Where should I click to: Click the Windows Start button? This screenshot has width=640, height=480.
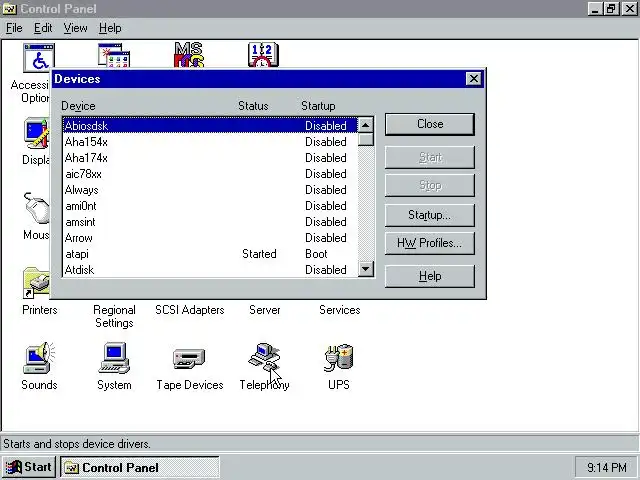pos(29,467)
